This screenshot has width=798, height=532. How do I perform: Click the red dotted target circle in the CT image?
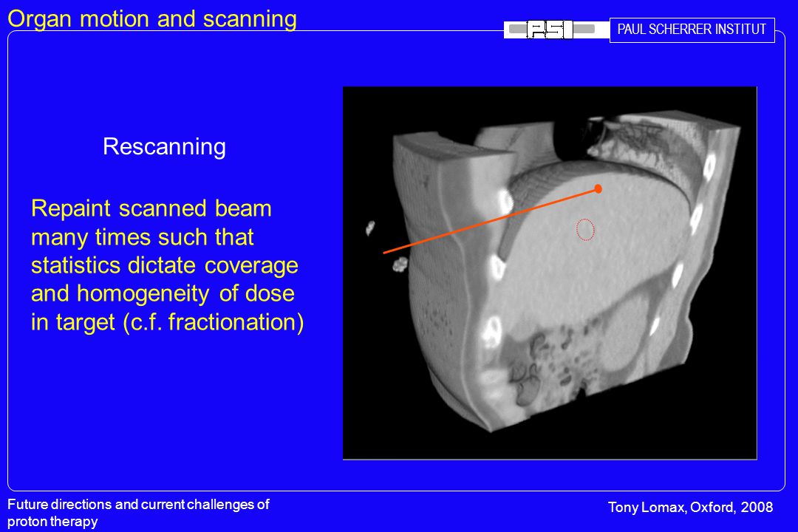585,230
